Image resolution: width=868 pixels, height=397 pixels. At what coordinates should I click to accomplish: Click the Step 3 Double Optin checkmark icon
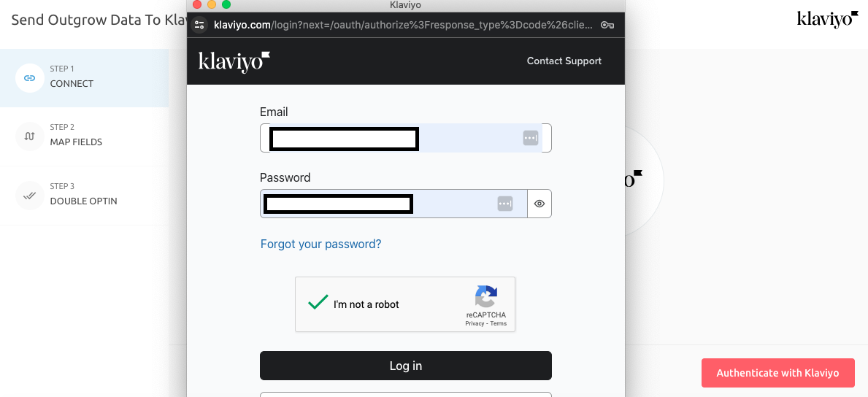point(30,195)
